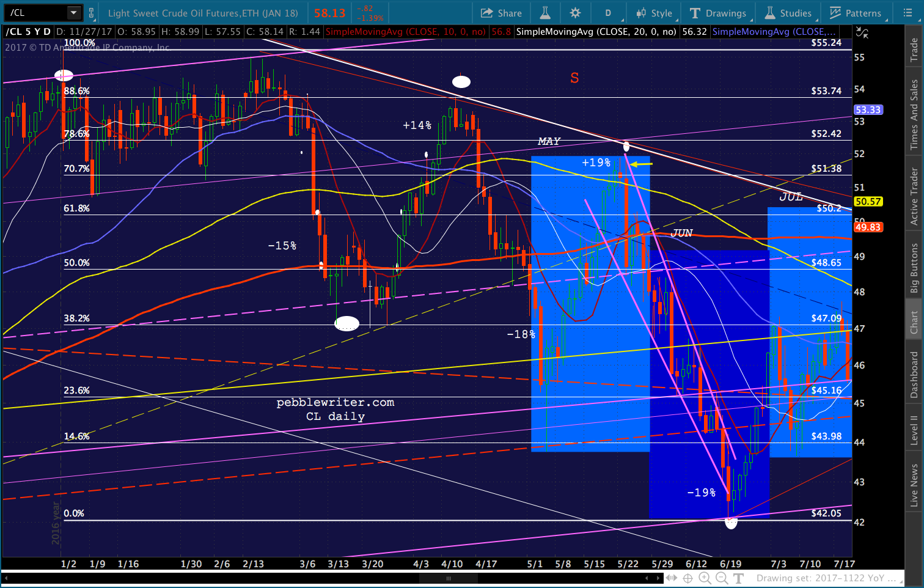Click the flask Edit studies icon
The height and width of the screenshot is (588, 924).
pyautogui.click(x=545, y=13)
